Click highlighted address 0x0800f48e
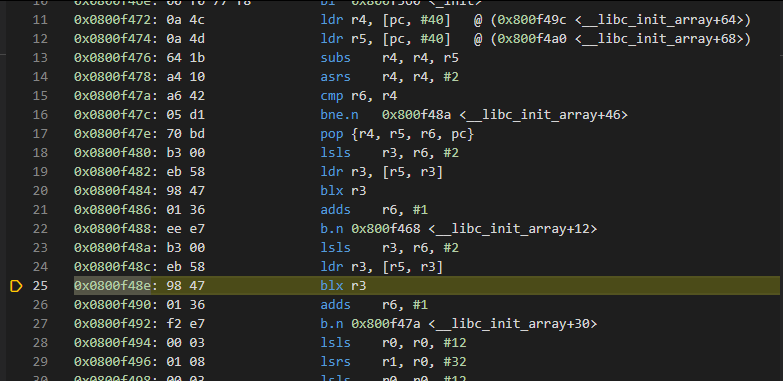783x381 pixels. pyautogui.click(x=112, y=286)
